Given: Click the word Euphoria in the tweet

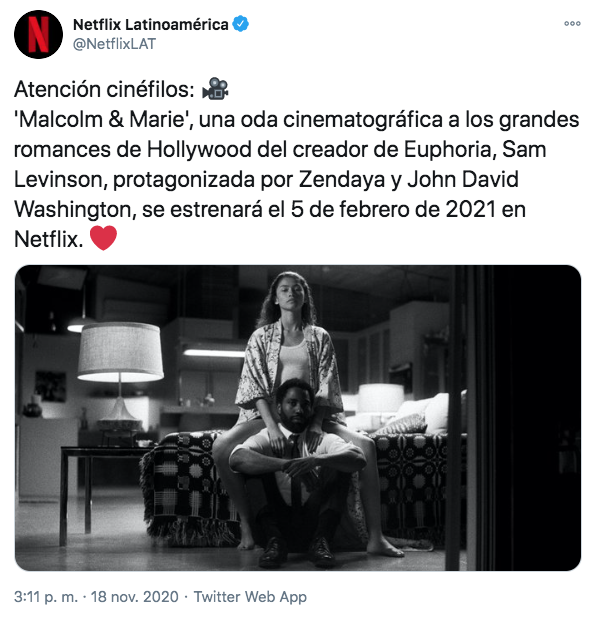Looking at the screenshot, I should click(x=447, y=150).
